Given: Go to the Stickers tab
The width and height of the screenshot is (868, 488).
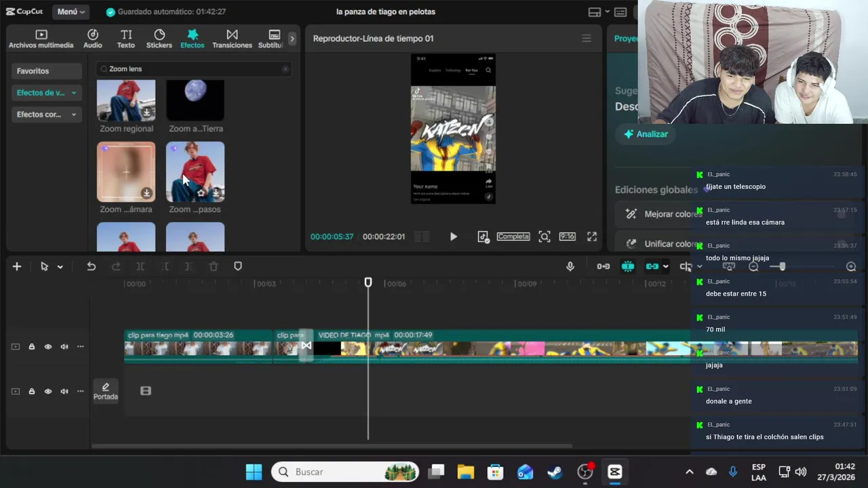Looking at the screenshot, I should tap(159, 39).
